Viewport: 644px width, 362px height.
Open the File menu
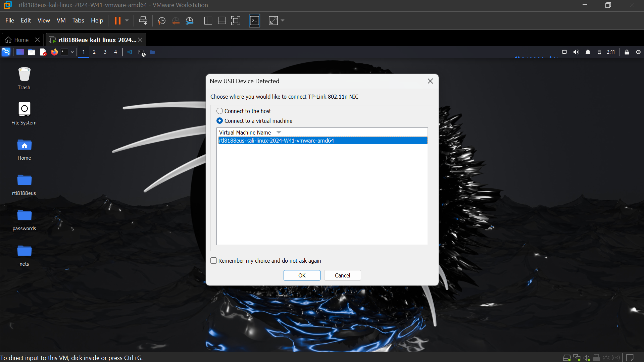[x=10, y=20]
